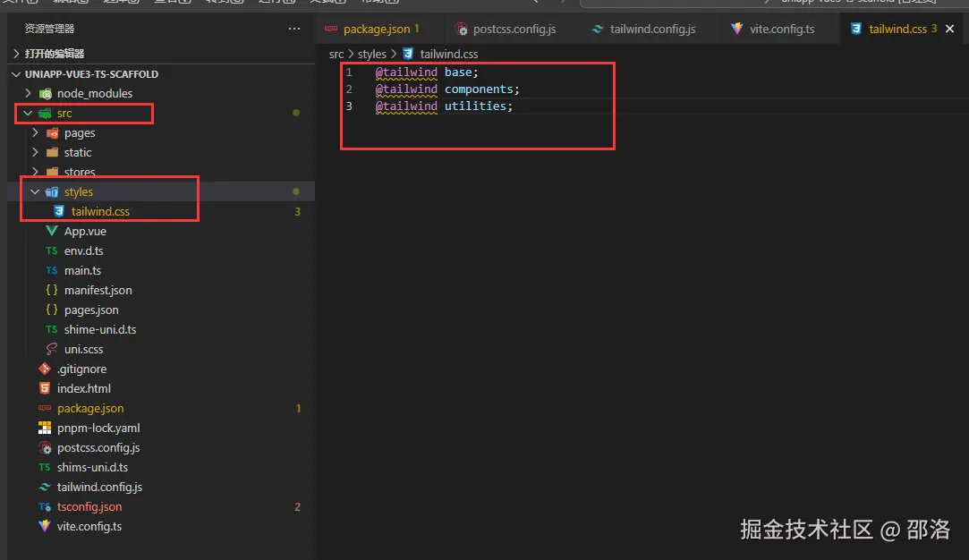The height and width of the screenshot is (560, 969).
Task: Open pages.json in the file tree
Action: click(91, 310)
